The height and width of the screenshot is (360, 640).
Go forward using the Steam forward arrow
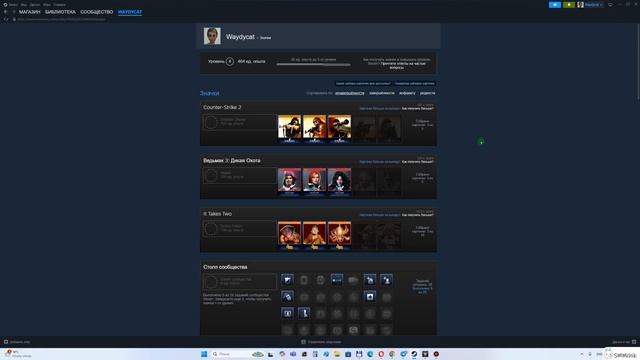13,12
